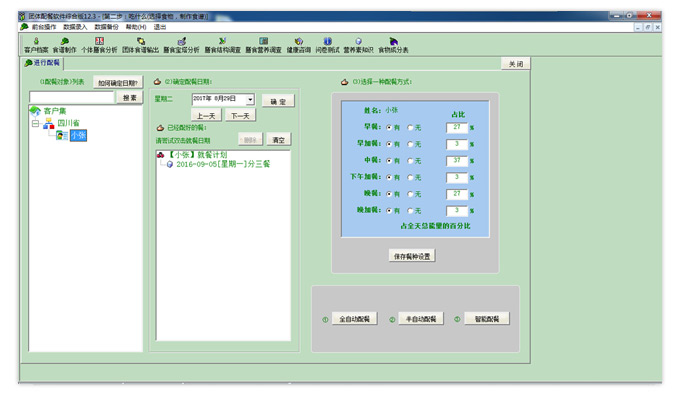Select 无 radio for 早餐
The height and width of the screenshot is (394, 681).
(410, 128)
